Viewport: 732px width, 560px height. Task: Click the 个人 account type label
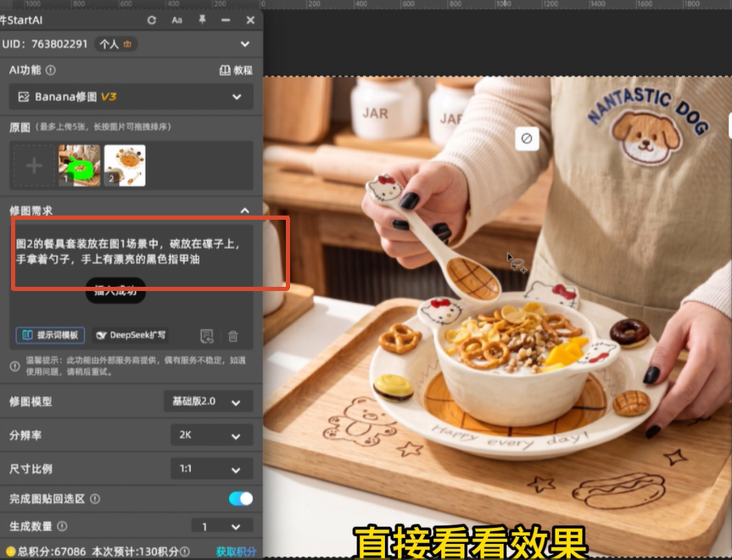109,44
